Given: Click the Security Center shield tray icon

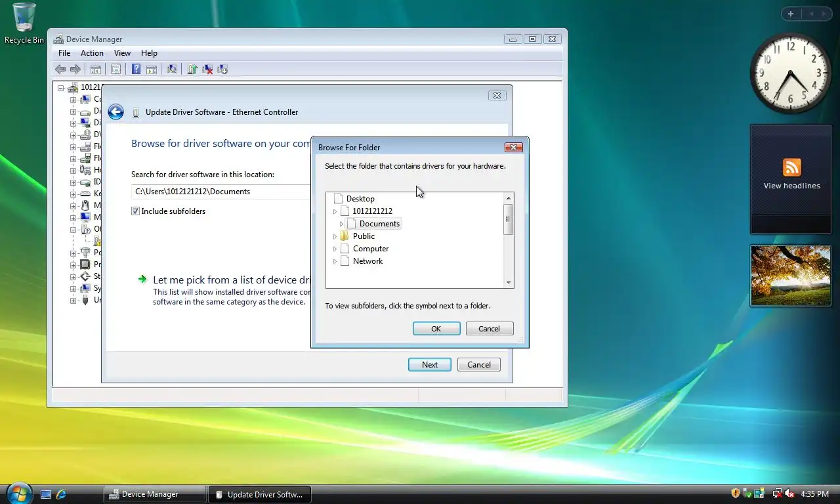Looking at the screenshot, I should [x=736, y=493].
